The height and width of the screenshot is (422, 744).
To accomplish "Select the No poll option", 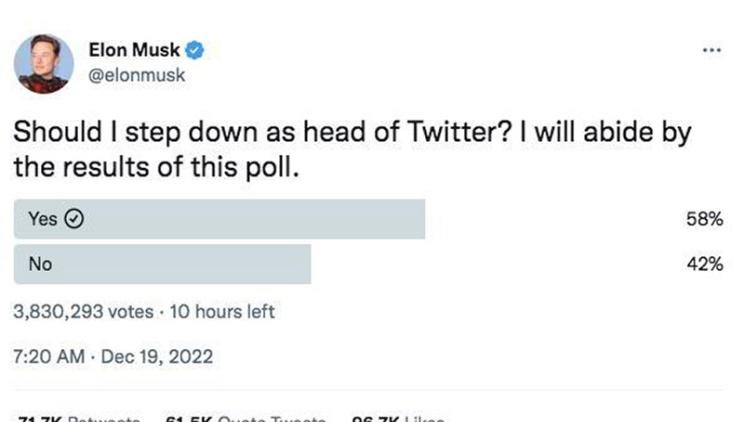I will tap(162, 264).
